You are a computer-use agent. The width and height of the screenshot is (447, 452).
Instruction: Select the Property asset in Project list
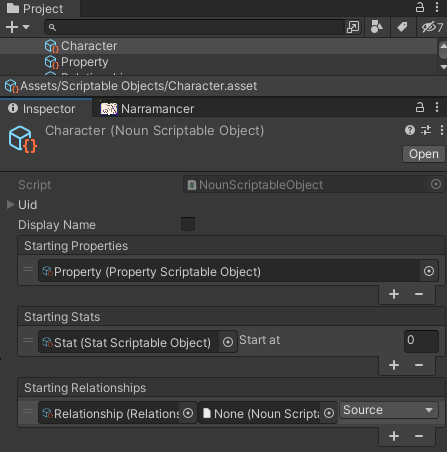click(218, 62)
